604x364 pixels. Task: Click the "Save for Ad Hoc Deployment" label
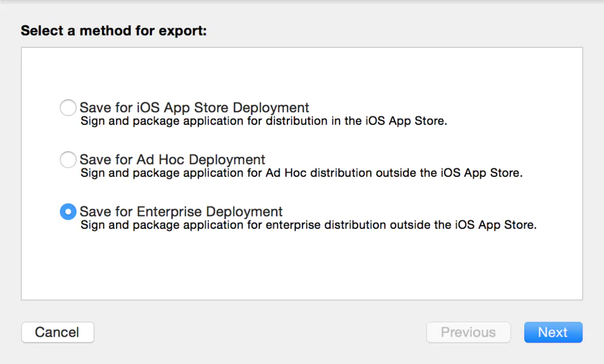click(x=172, y=159)
